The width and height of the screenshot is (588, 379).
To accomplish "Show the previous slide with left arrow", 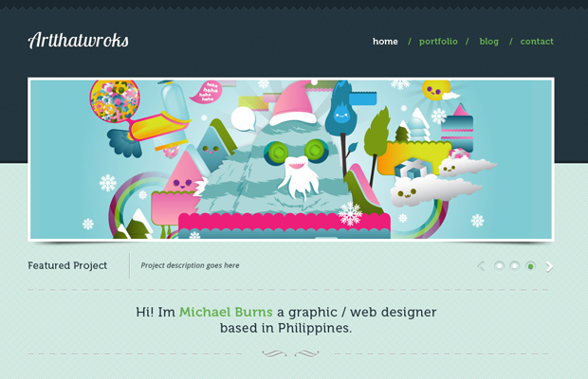I will 481,266.
